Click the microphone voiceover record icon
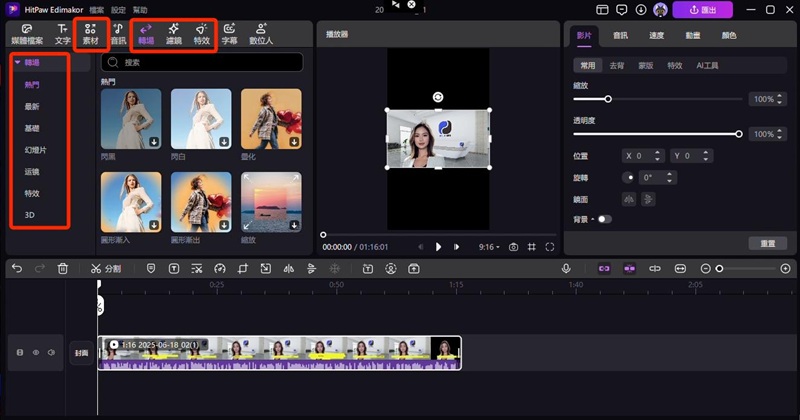800x420 pixels. (x=566, y=268)
